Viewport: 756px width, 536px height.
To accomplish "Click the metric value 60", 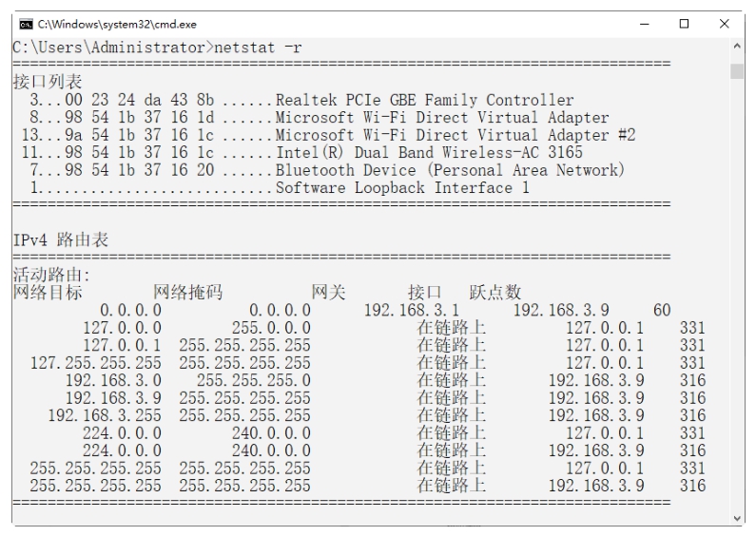I will [662, 310].
